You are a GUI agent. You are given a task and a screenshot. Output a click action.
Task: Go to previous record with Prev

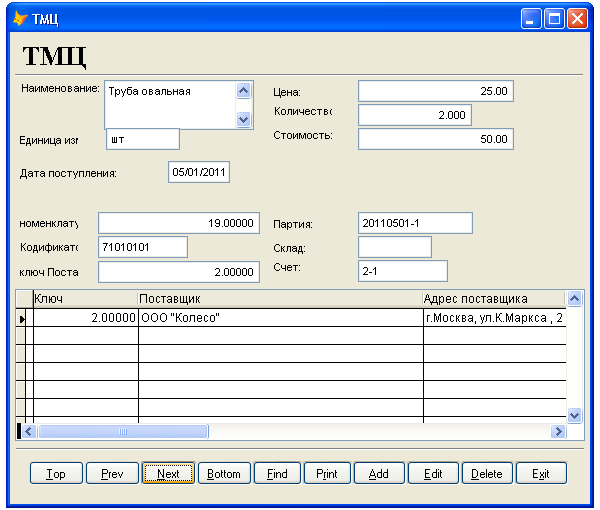point(112,473)
